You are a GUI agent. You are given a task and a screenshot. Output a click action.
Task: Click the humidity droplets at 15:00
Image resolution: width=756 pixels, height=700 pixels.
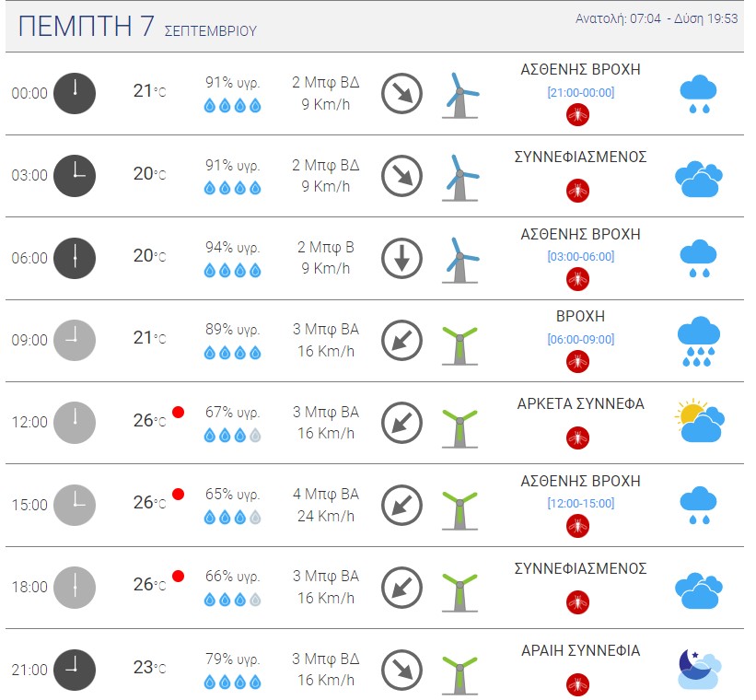pyautogui.click(x=232, y=518)
